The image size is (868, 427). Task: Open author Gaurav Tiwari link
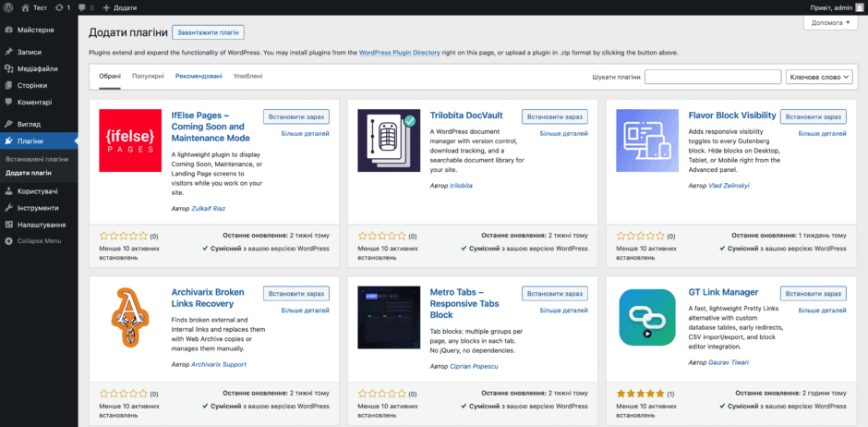[x=729, y=362]
